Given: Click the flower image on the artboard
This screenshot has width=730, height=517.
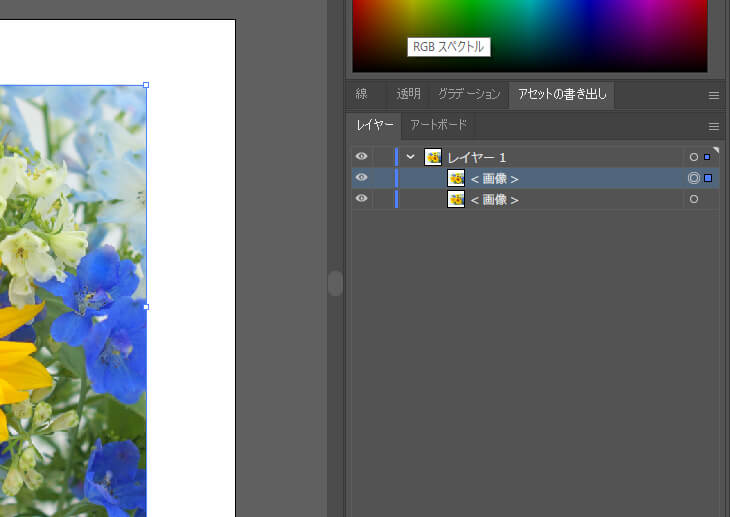Looking at the screenshot, I should tap(73, 301).
